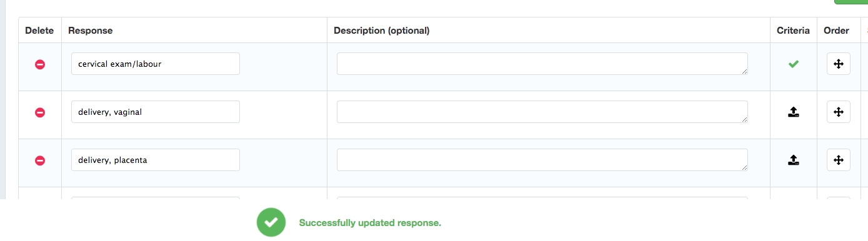
Task: Click description box for delivery, placenta
Action: pyautogui.click(x=542, y=160)
